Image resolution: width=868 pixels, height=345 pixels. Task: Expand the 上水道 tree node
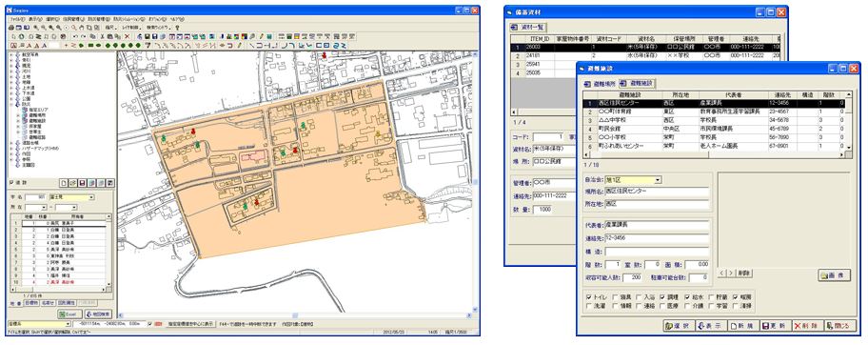pyautogui.click(x=11, y=88)
